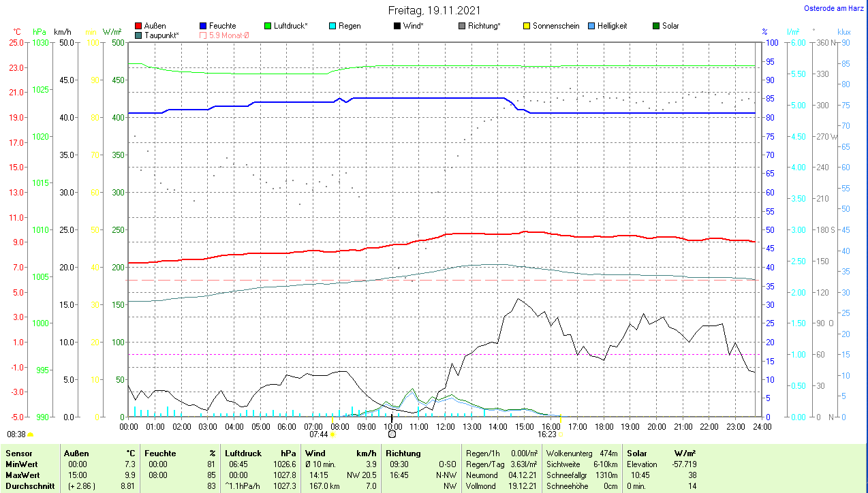This screenshot has width=868, height=493.
Task: Click the blue Feuchte legend swatch
Action: 203,26
